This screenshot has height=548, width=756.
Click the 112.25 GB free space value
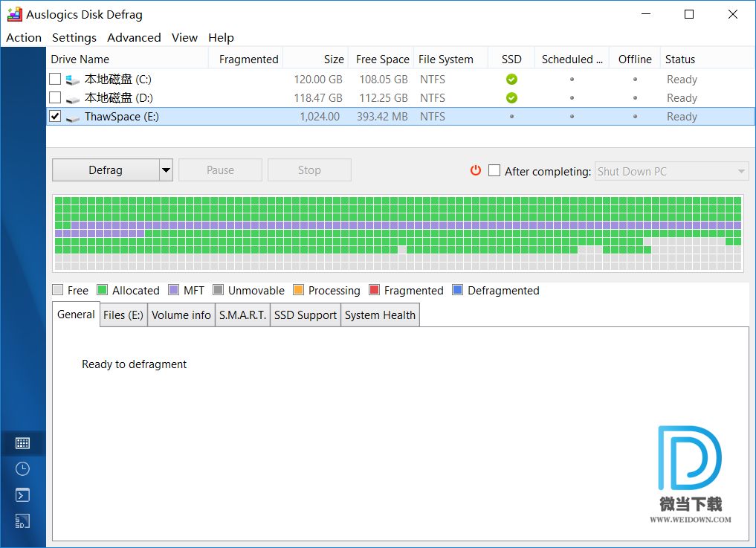tap(384, 98)
